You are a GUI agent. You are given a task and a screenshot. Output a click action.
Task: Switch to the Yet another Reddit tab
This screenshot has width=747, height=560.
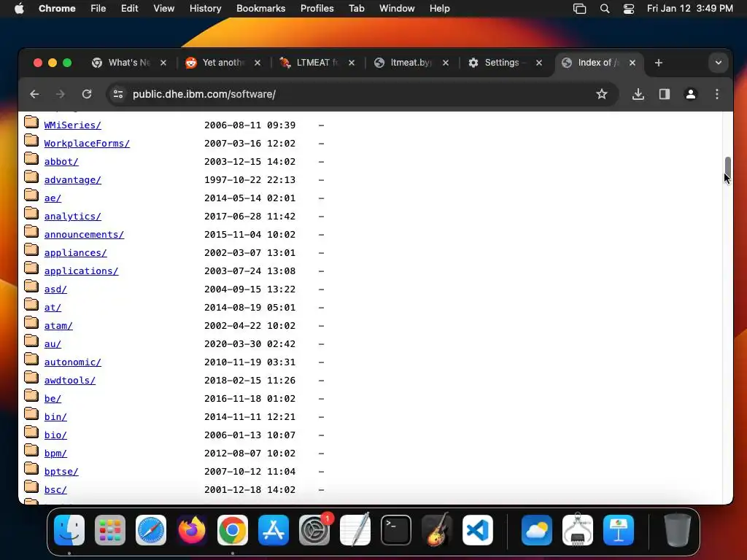223,63
